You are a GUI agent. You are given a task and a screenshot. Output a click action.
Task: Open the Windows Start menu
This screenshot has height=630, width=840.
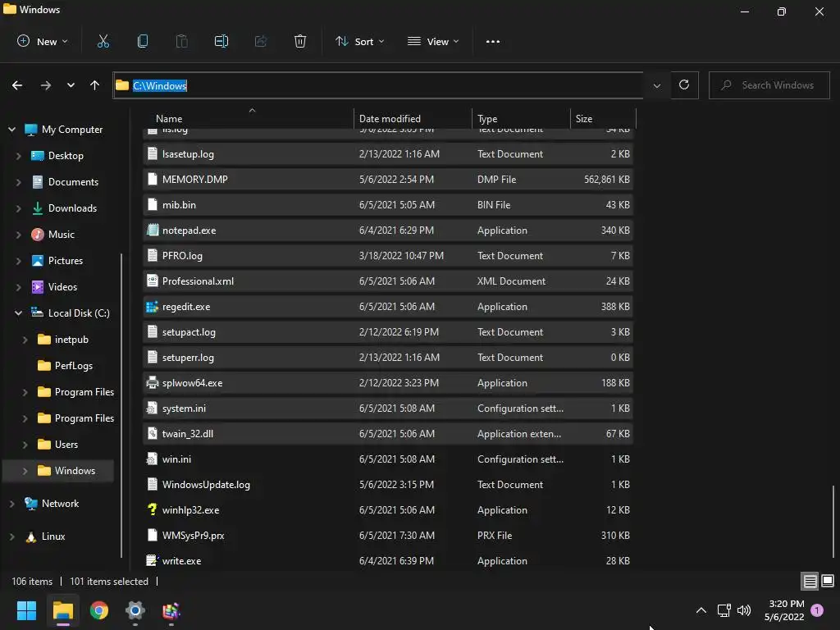pyautogui.click(x=26, y=610)
